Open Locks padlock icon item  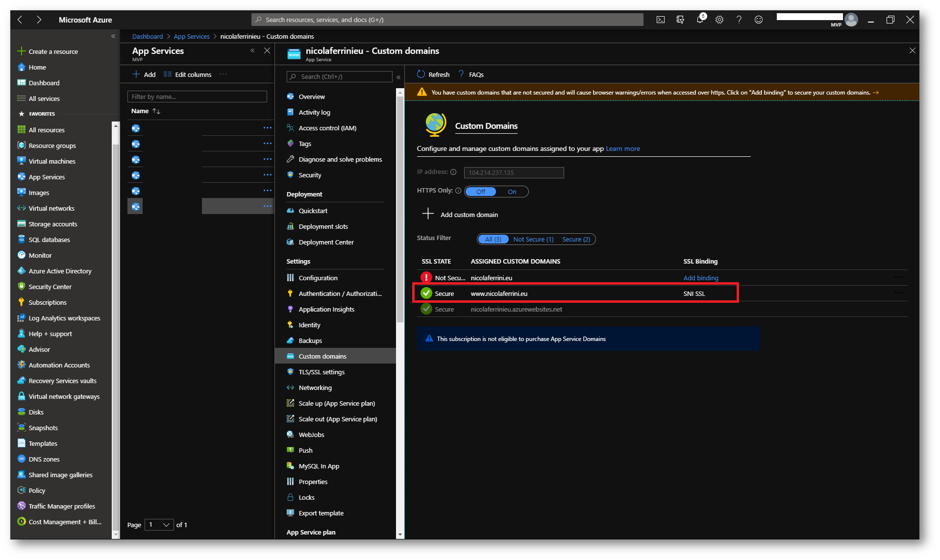coord(290,497)
